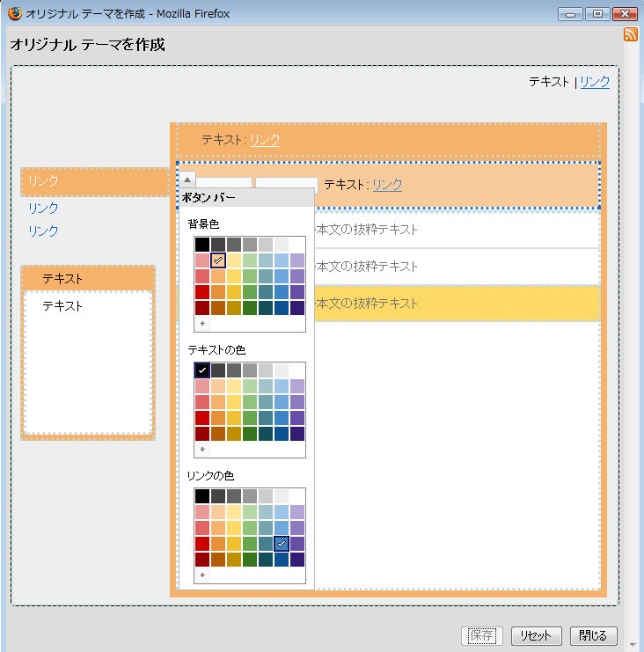Select the highlighted orange sidebar リンク tab
Viewport: 644px width, 652px height.
[95, 182]
